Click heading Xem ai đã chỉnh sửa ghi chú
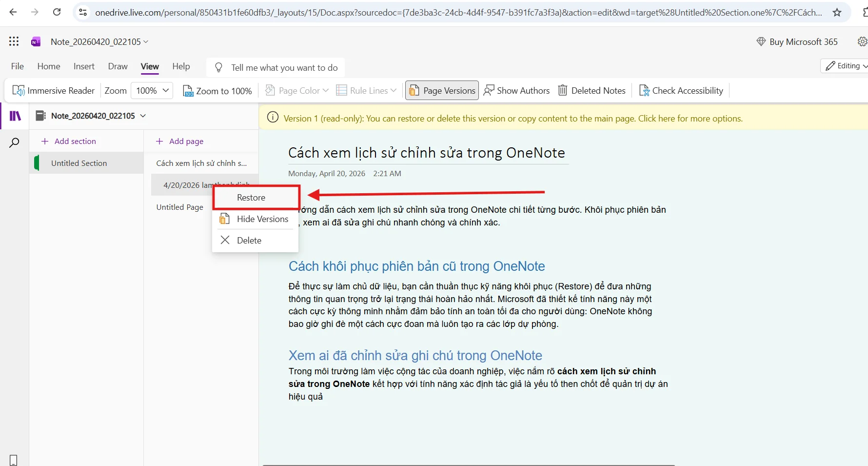This screenshot has width=868, height=466. (x=415, y=355)
